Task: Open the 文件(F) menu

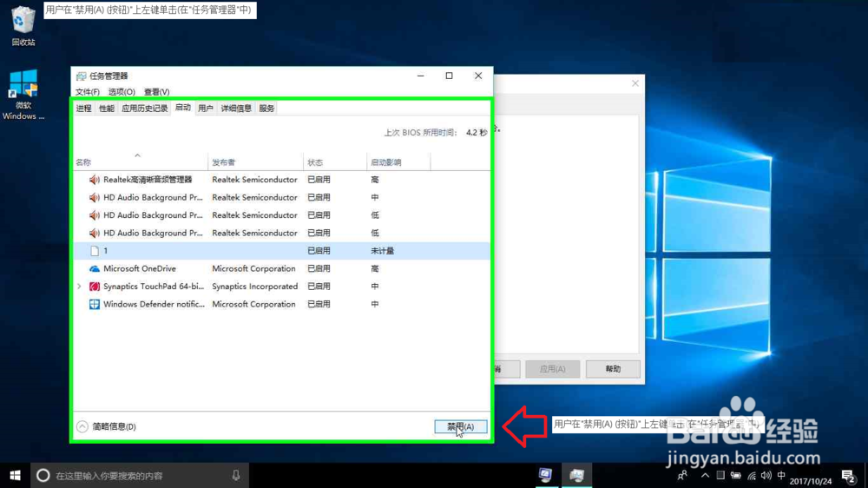Action: [88, 92]
